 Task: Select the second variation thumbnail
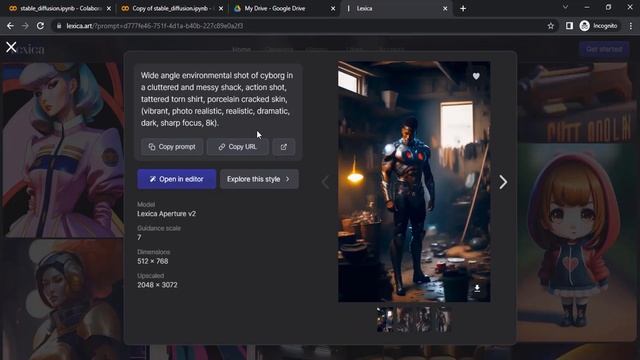point(404,320)
